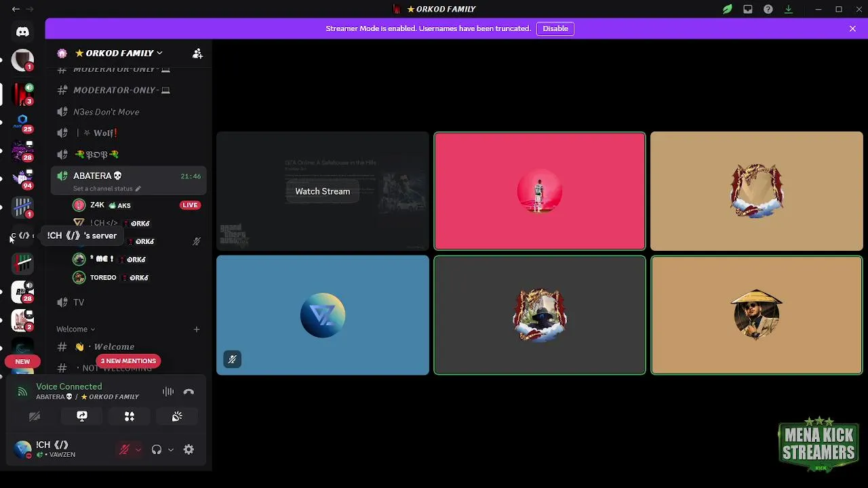Click Set a channel status text

point(102,188)
